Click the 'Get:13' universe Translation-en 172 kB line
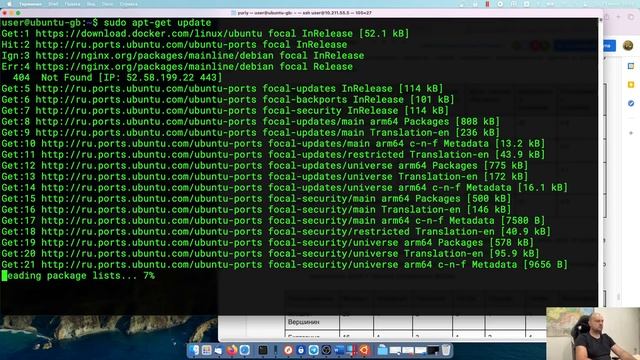This screenshot has height=360, width=640. click(x=264, y=177)
